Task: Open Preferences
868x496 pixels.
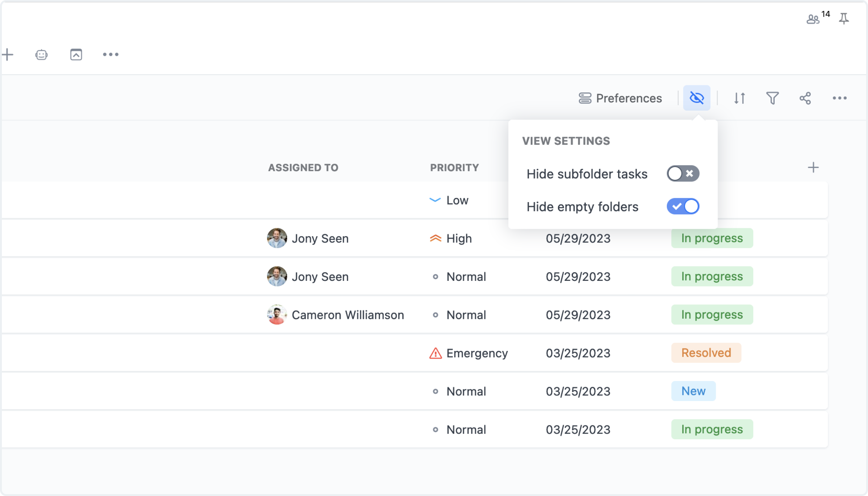Action: [x=620, y=98]
